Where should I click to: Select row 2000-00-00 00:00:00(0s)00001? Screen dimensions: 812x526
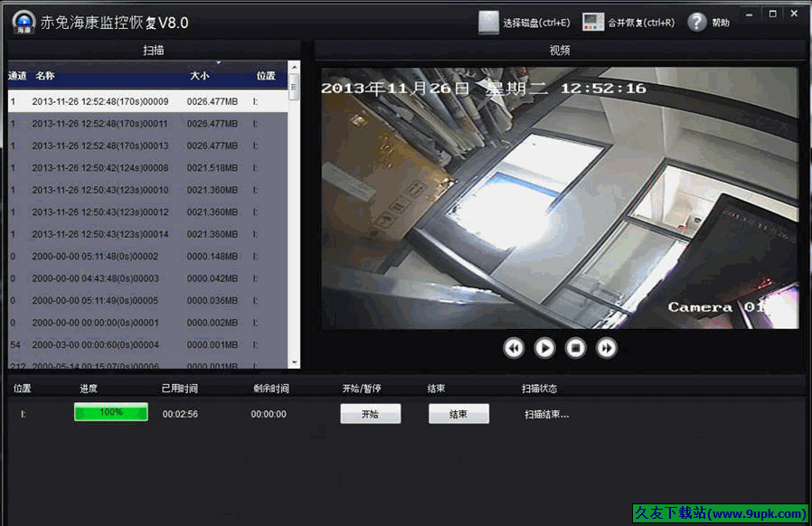[x=147, y=323]
